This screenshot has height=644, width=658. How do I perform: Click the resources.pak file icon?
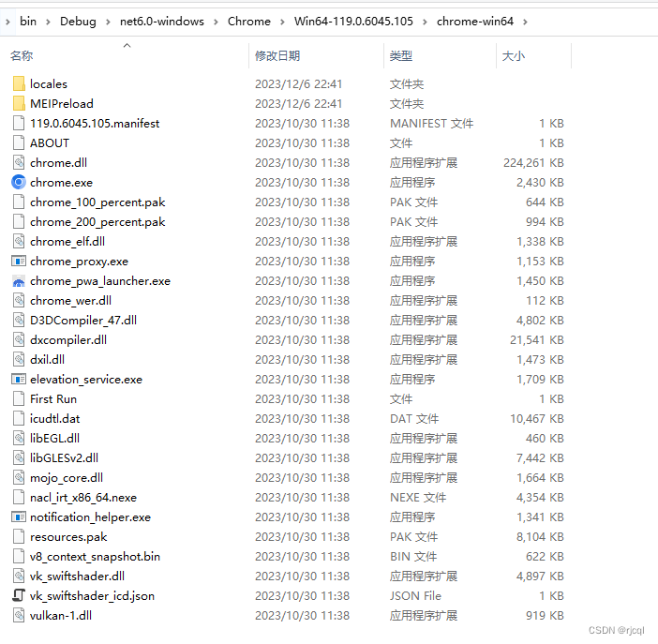click(x=19, y=536)
